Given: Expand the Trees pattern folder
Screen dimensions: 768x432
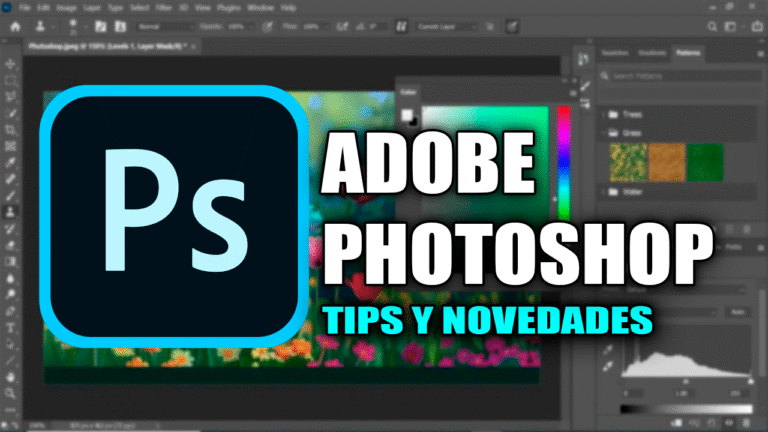Looking at the screenshot, I should (x=603, y=114).
